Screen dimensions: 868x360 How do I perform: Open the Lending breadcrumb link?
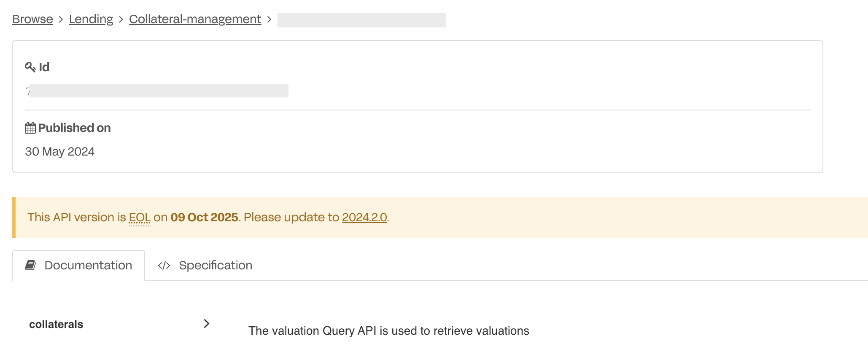[91, 19]
